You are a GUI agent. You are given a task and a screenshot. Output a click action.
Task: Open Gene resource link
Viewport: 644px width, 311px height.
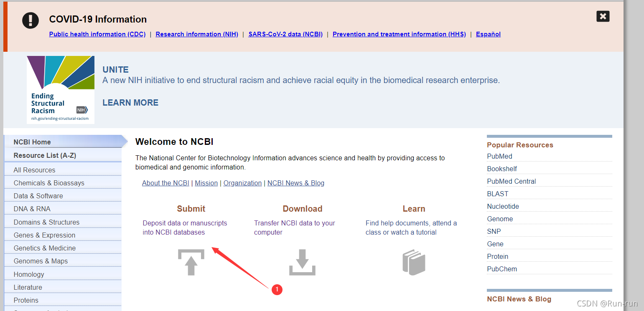(x=495, y=244)
